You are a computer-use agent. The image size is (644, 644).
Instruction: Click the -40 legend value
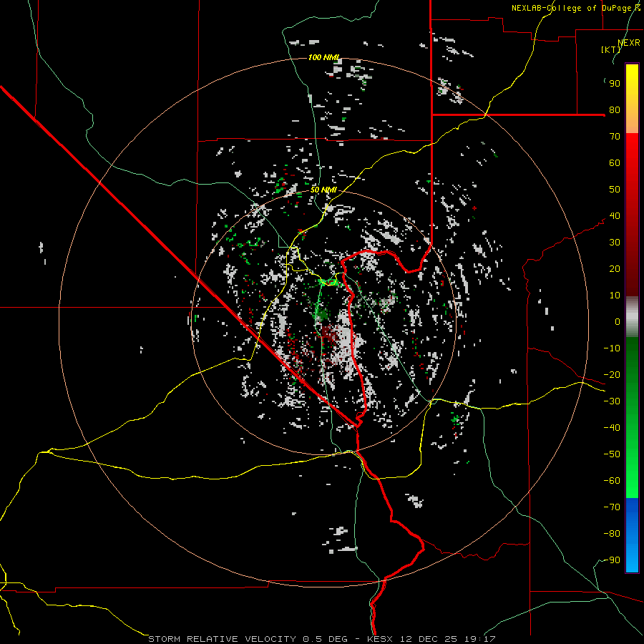coord(612,428)
